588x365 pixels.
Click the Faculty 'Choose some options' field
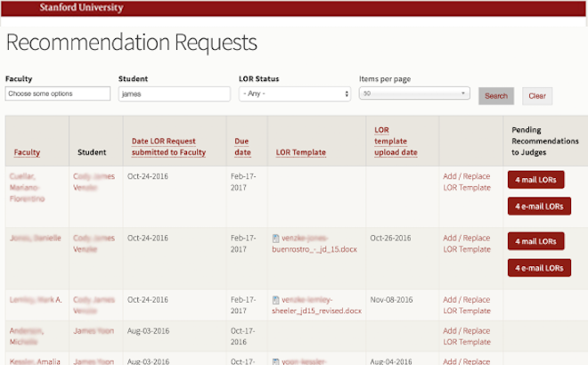[x=58, y=93]
